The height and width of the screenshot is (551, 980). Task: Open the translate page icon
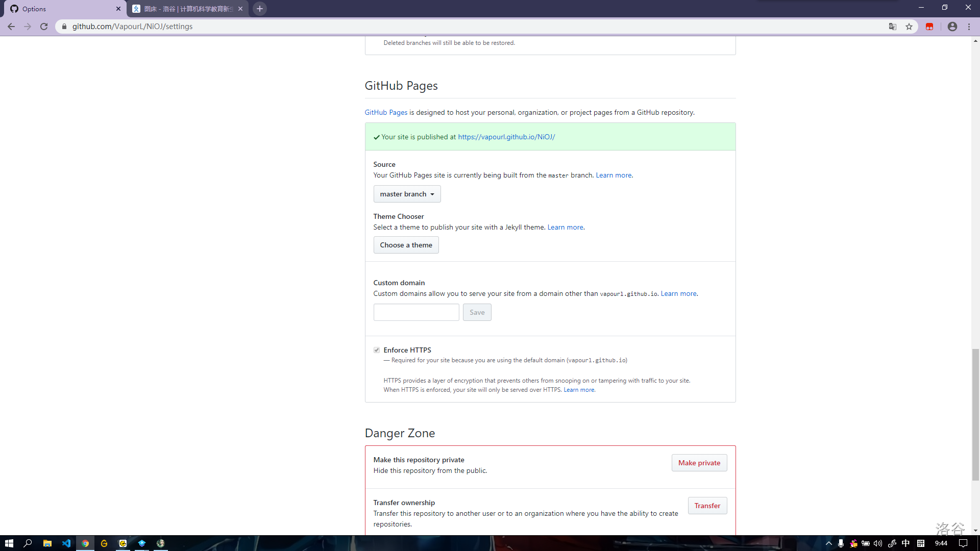coord(893,27)
